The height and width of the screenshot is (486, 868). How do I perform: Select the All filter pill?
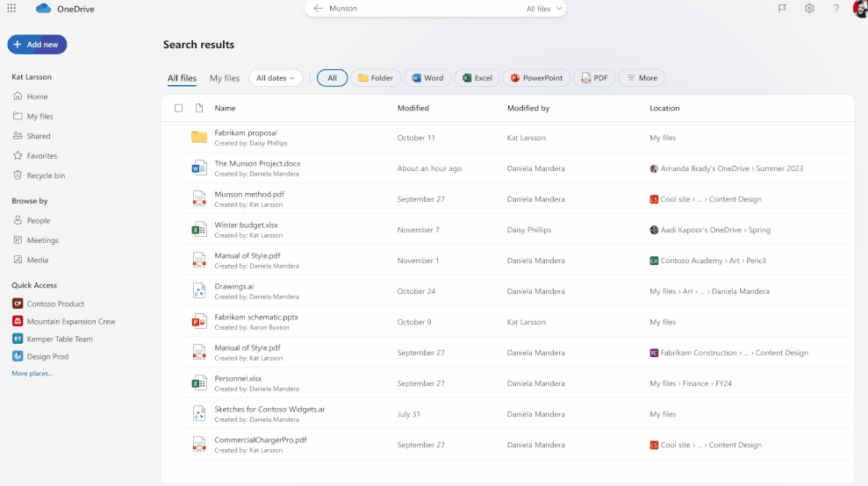pyautogui.click(x=332, y=78)
